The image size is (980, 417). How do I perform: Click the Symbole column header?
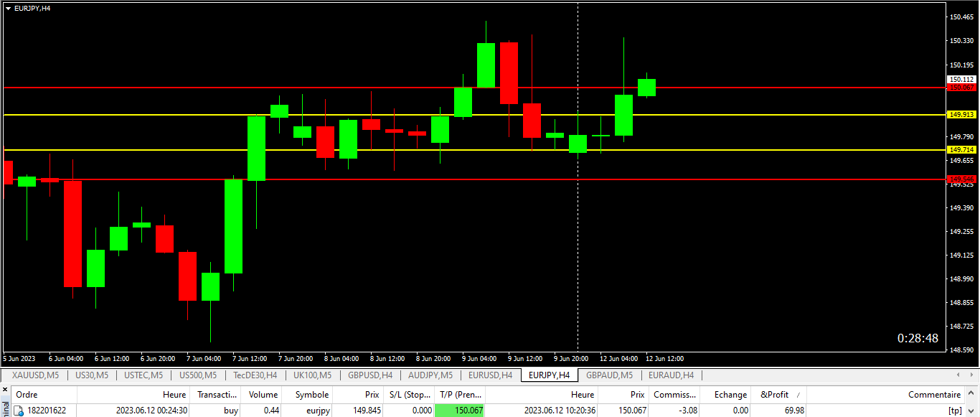pos(311,395)
